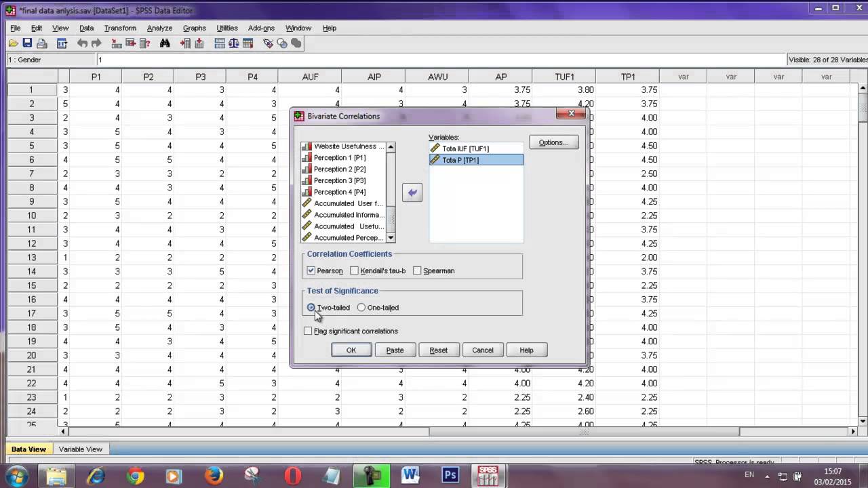868x488 pixels.
Task: Open the Options... button
Action: click(553, 142)
